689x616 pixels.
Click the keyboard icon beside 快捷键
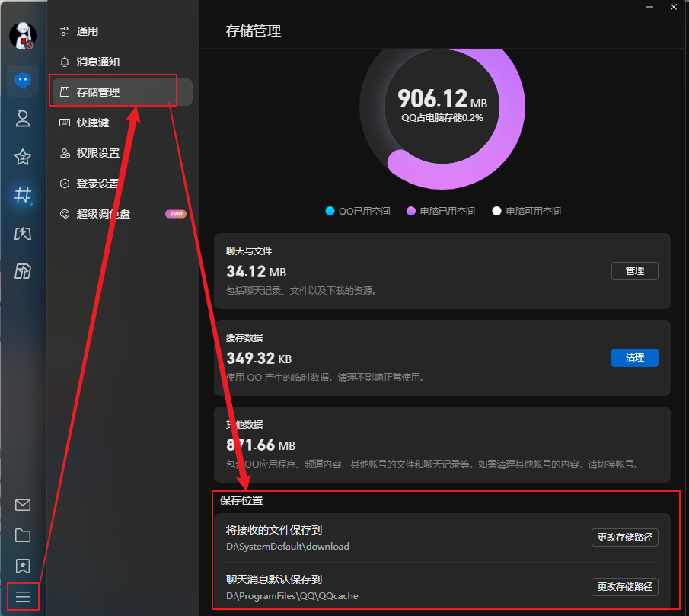point(65,123)
